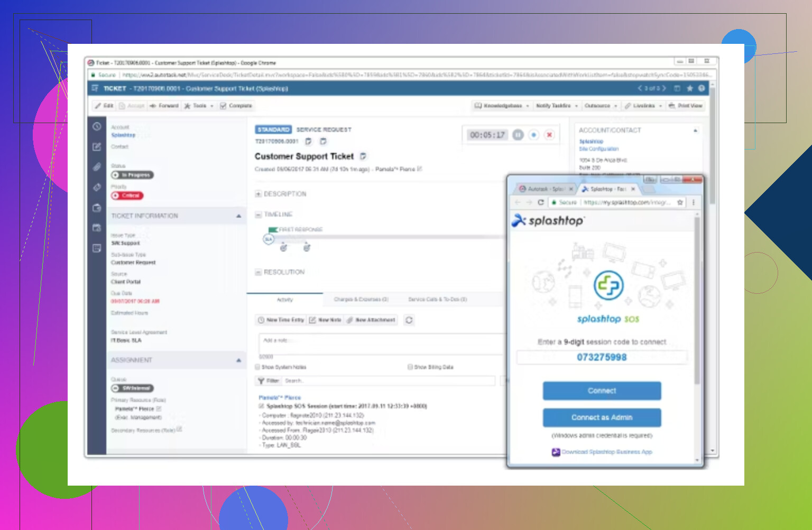
Task: Open the Splashtop account link in left panel
Action: click(x=123, y=135)
